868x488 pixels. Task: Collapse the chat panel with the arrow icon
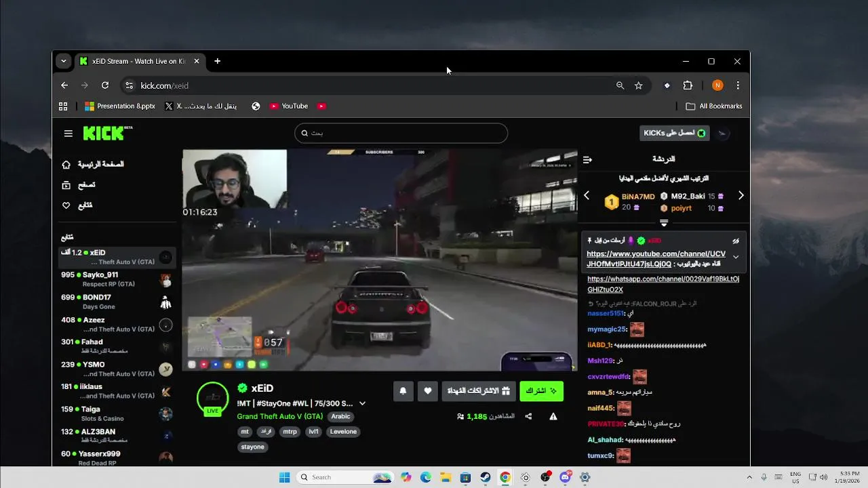click(587, 159)
